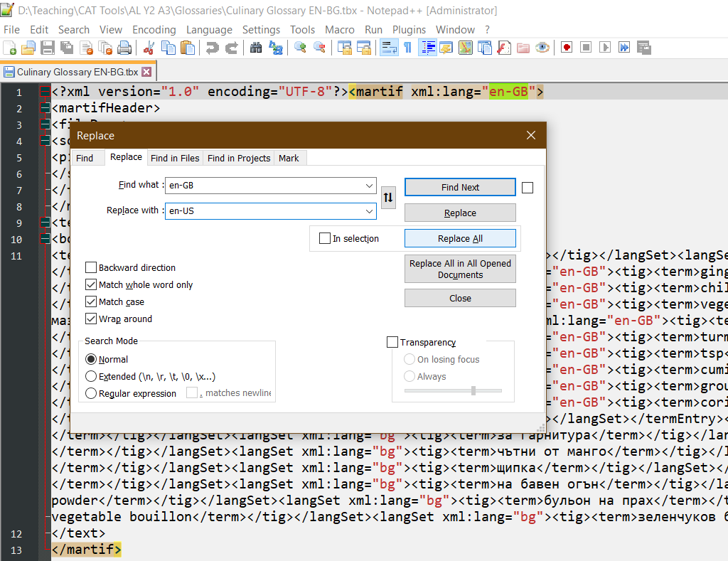The width and height of the screenshot is (728, 561).
Task: Collapse fold marker on line 2
Action: (x=44, y=108)
